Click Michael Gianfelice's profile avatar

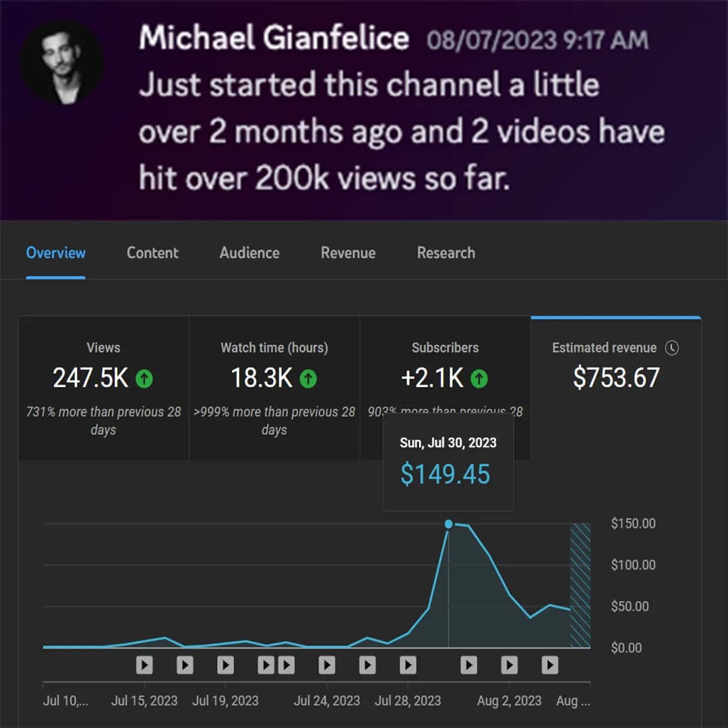(x=62, y=62)
